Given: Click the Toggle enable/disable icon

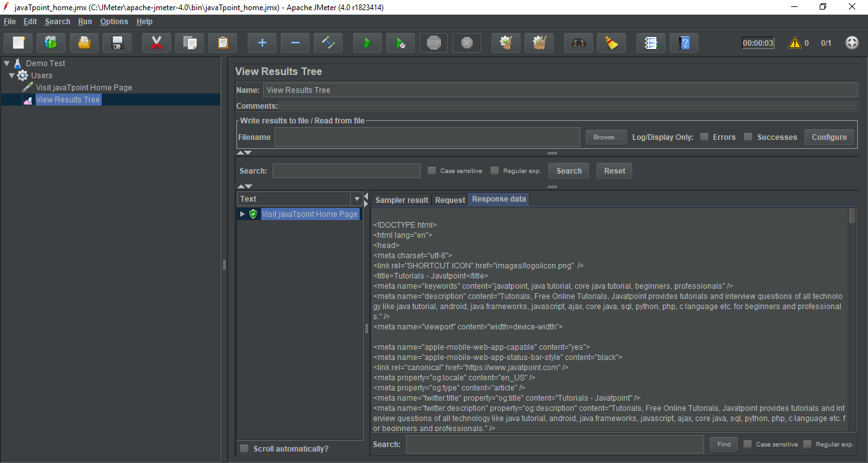Looking at the screenshot, I should coord(328,43).
